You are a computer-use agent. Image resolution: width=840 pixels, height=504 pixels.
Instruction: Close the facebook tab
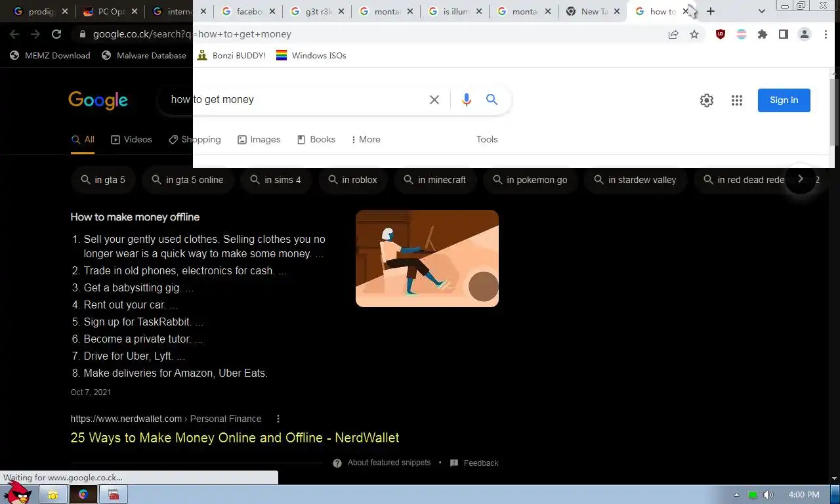click(272, 11)
